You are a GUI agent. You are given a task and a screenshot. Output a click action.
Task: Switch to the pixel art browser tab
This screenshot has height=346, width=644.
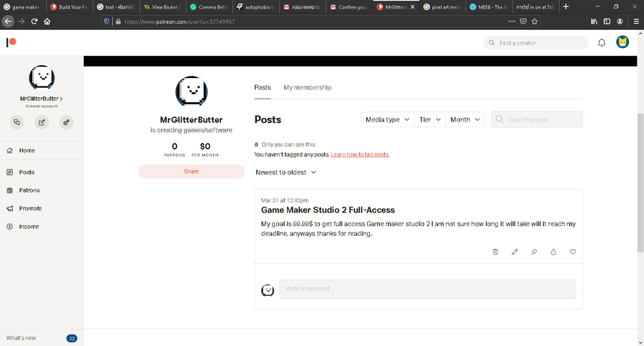442,7
